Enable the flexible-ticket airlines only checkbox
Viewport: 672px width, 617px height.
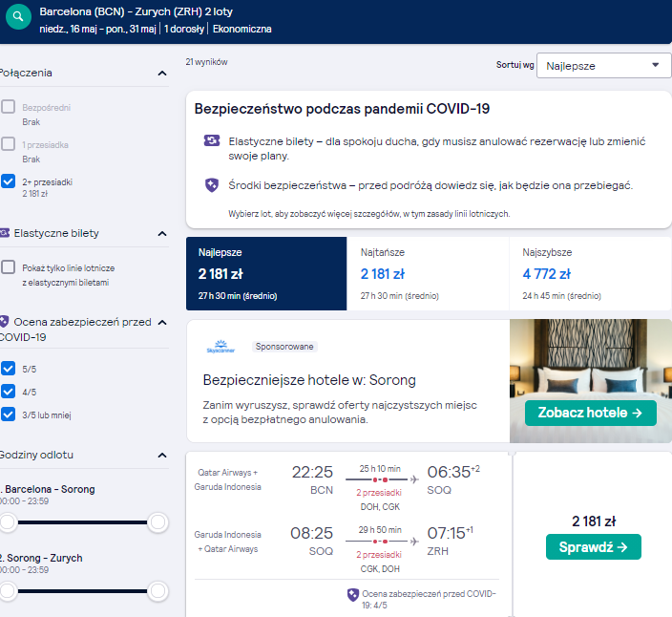tap(9, 267)
